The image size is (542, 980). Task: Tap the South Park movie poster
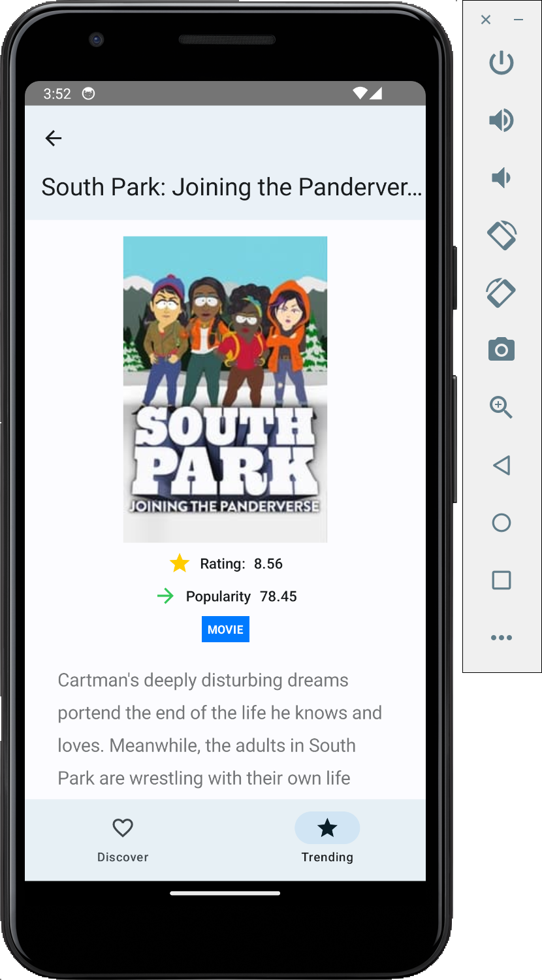point(225,389)
